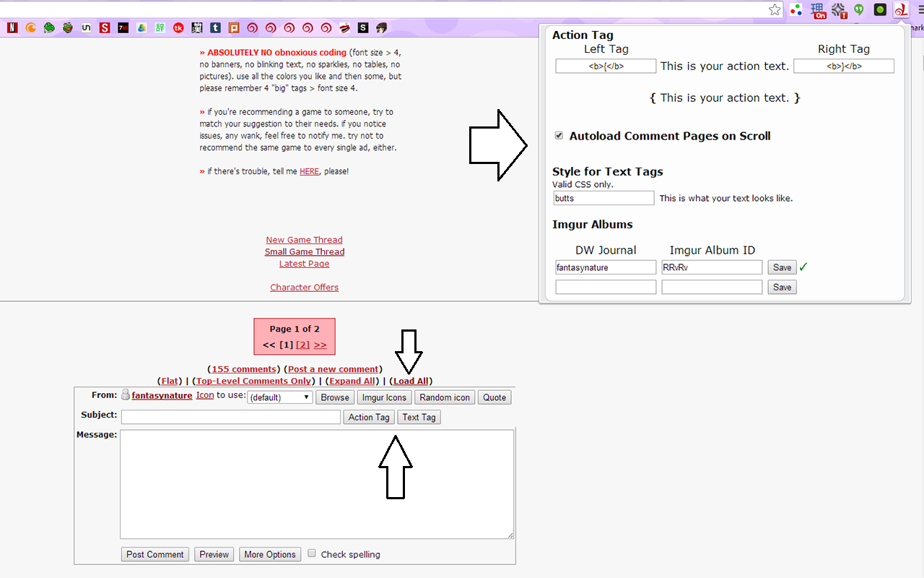Open the green 辞 dictionary bookmark
This screenshot has width=924, height=578.
point(160,28)
